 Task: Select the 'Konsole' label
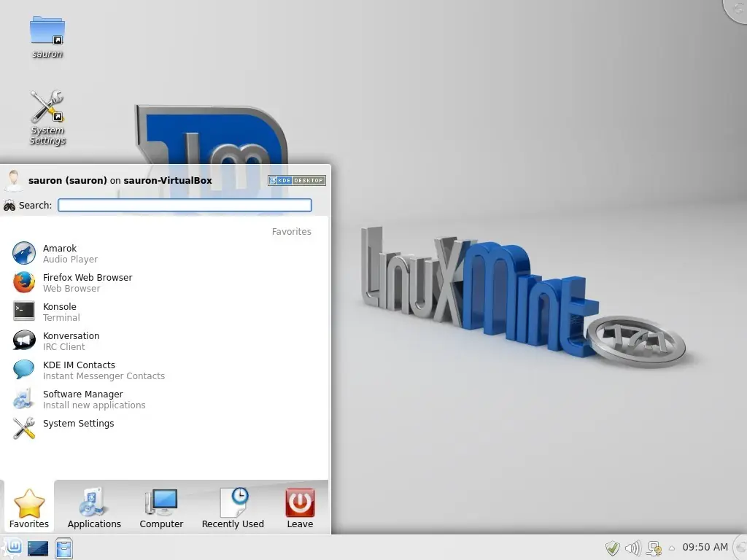[x=60, y=307]
